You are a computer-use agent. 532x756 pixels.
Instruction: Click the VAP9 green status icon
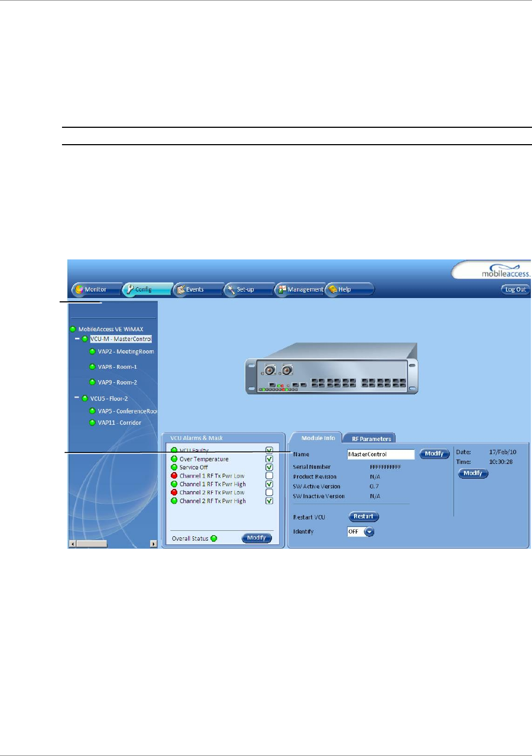pos(92,382)
